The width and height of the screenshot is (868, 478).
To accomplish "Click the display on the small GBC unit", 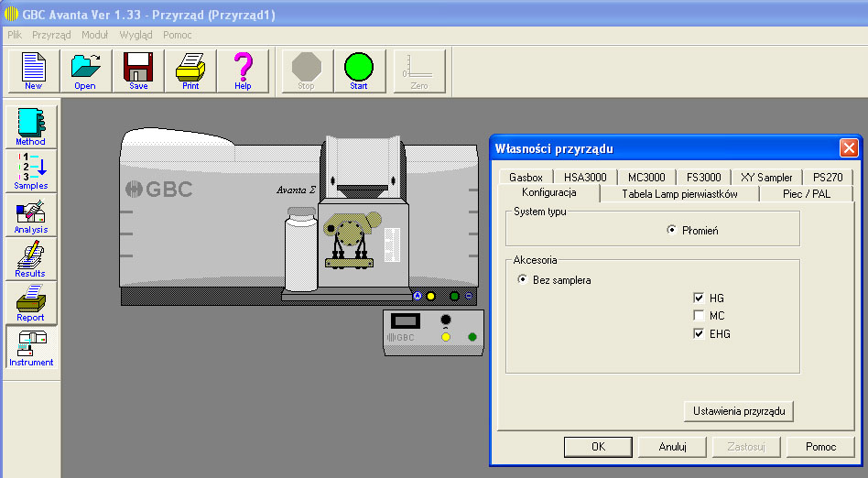I will pos(406,320).
